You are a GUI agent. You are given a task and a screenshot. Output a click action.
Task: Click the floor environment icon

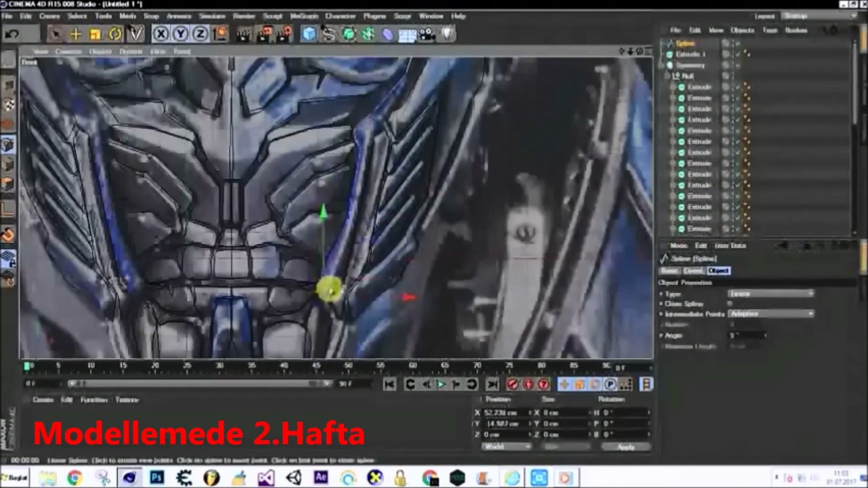tap(408, 34)
